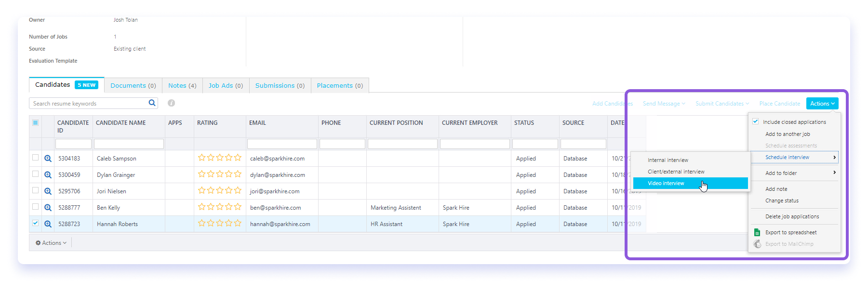
Task: Click the Candidate ID filter field
Action: [x=73, y=144]
